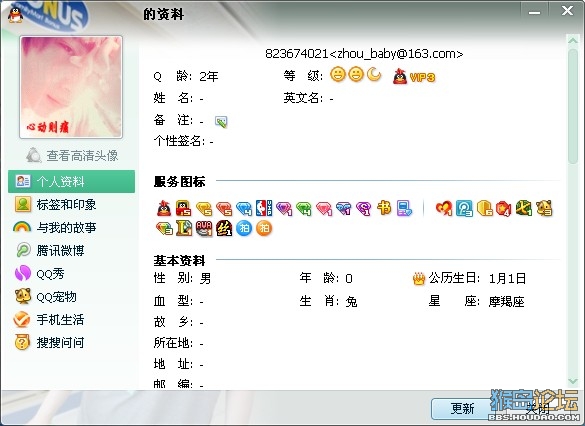Click the gold shield level 6 icon
This screenshot has width=585, height=426.
pos(484,208)
